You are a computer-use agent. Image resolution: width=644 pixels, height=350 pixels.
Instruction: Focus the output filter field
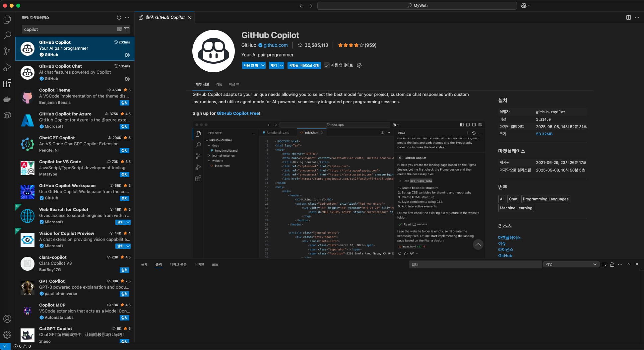475,264
